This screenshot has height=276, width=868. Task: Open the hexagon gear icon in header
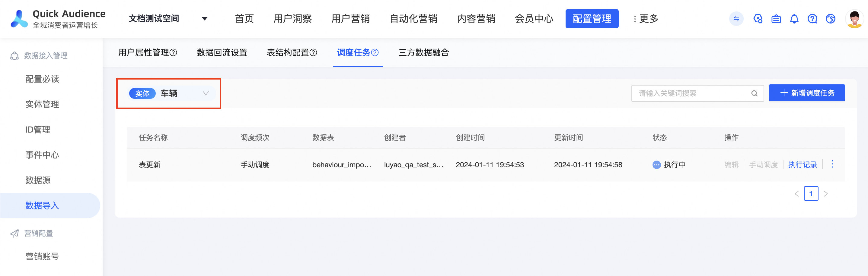pos(758,19)
